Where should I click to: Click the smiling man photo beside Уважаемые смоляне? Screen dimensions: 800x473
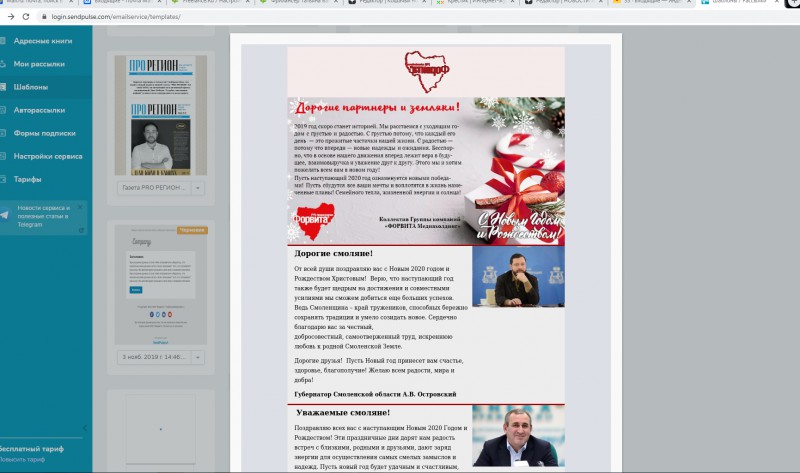518,436
